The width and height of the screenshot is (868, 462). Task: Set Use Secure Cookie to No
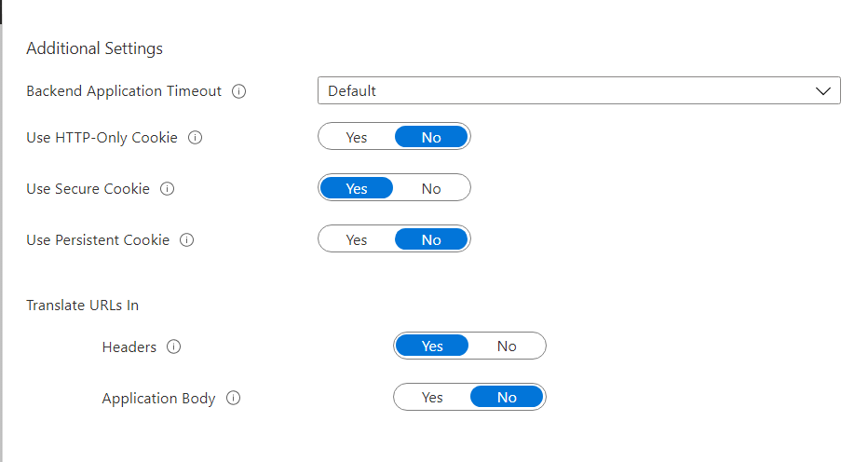(x=431, y=189)
